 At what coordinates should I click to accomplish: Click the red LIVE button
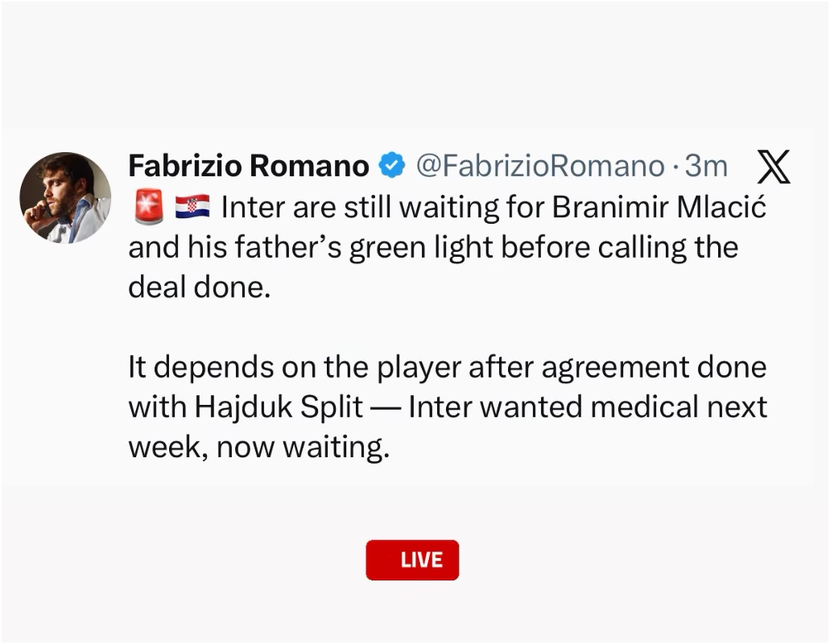pos(412,559)
